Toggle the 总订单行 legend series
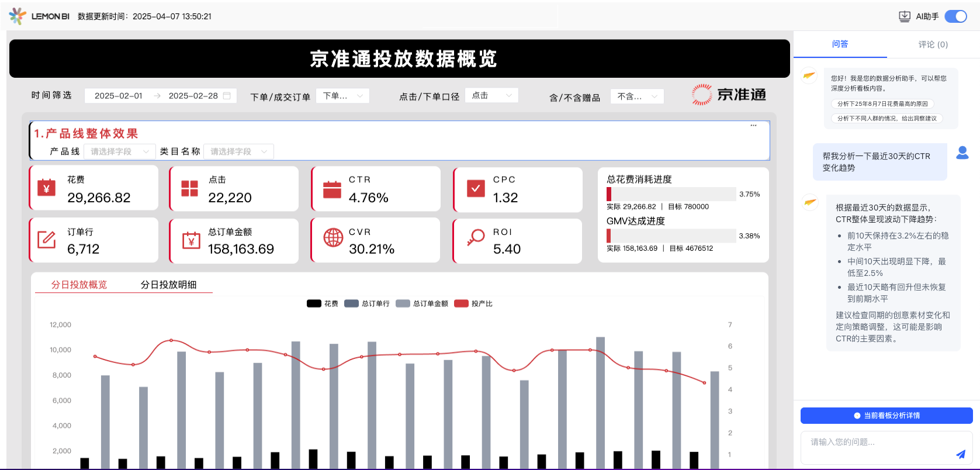 click(x=367, y=303)
